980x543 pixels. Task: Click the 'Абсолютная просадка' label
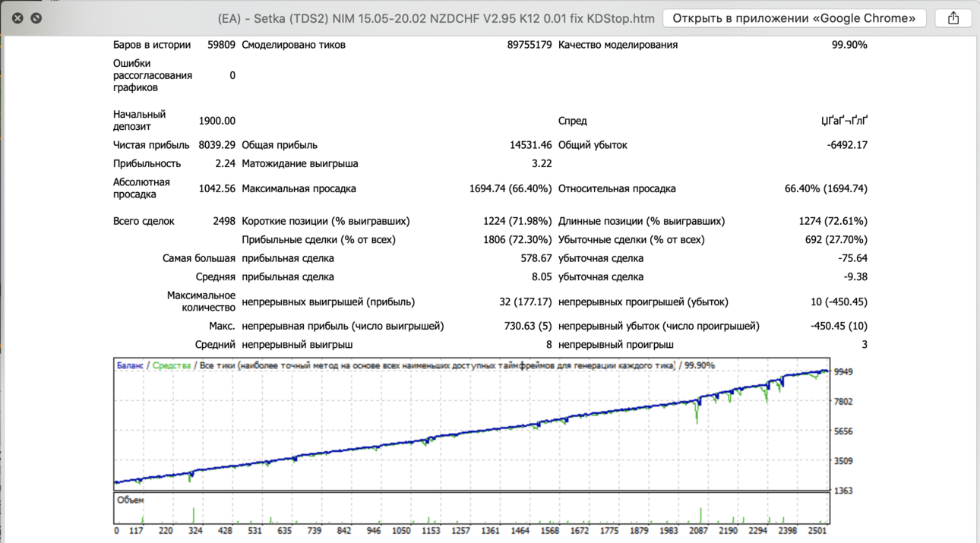pos(142,188)
